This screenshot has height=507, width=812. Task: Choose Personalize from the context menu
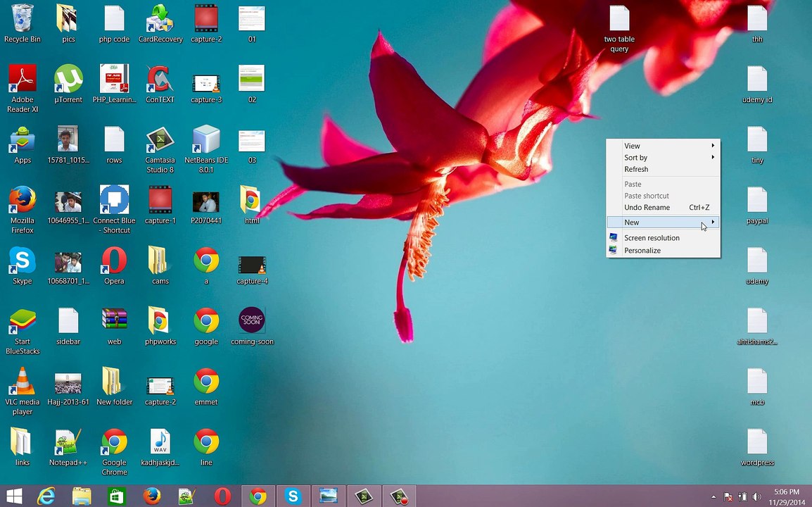pyautogui.click(x=664, y=251)
